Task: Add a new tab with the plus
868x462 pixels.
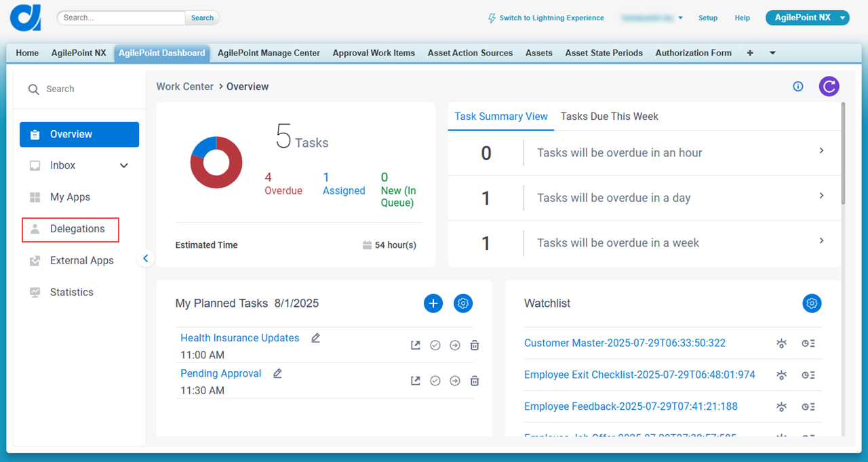Action: click(x=750, y=53)
